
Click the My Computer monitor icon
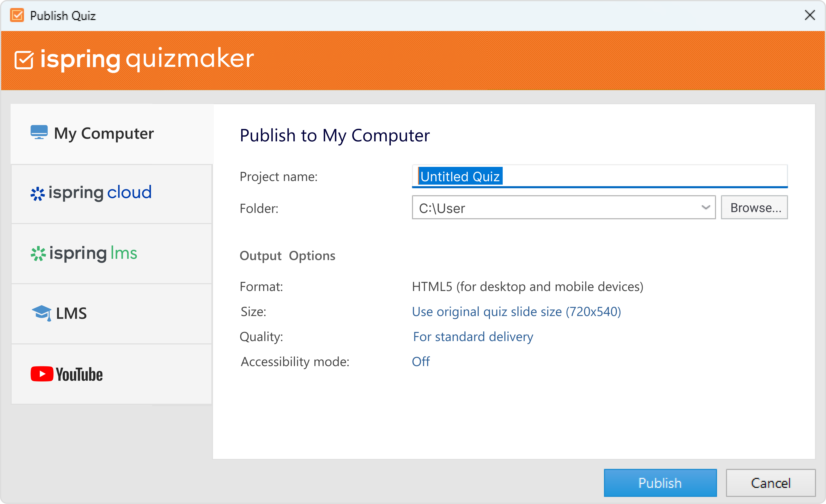pyautogui.click(x=39, y=132)
